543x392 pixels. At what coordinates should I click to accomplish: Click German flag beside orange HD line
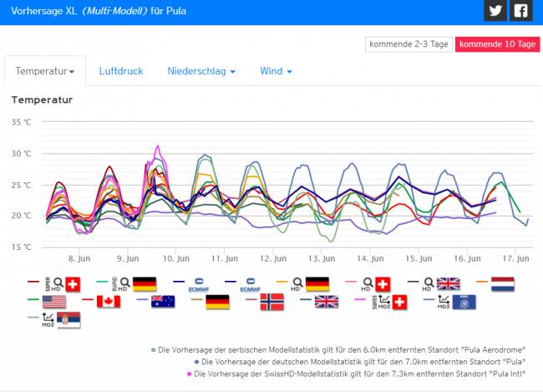(317, 284)
